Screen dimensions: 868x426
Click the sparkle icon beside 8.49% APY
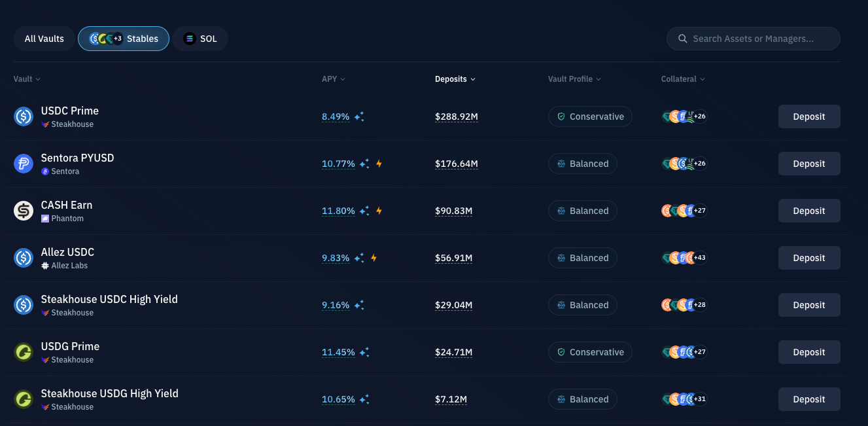(x=359, y=116)
